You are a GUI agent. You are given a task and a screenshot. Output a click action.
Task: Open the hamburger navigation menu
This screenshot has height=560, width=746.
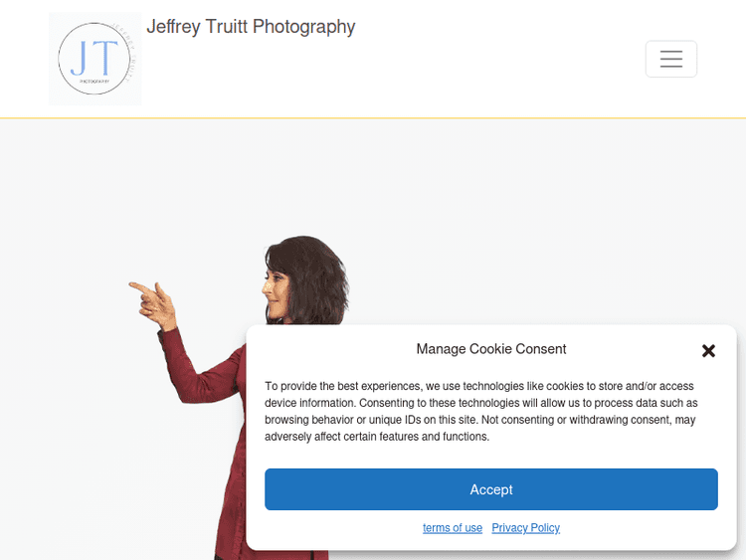click(x=670, y=59)
